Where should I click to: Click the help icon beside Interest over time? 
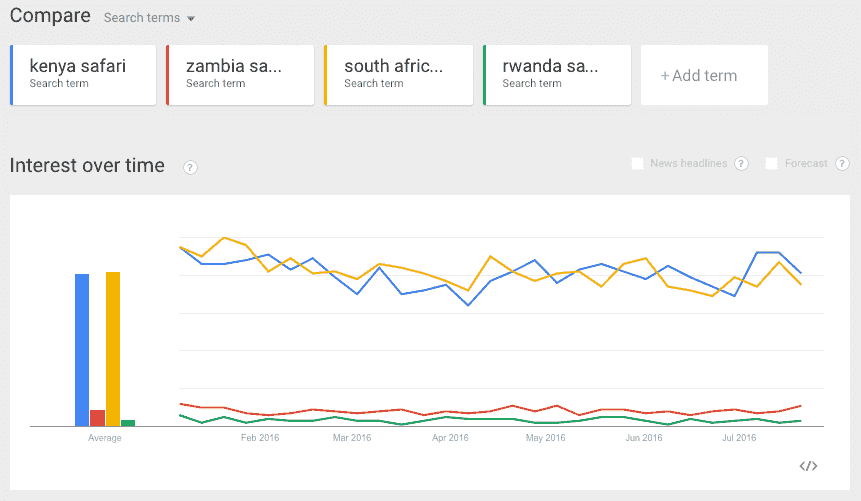(x=190, y=167)
